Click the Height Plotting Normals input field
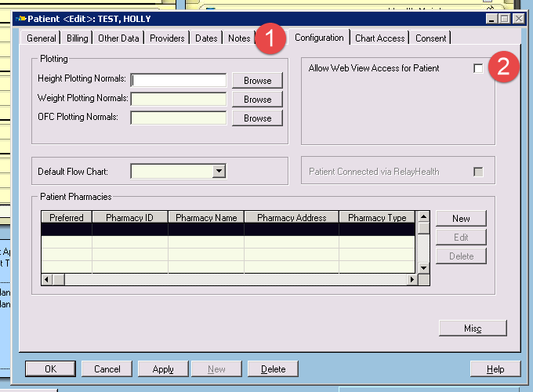 pyautogui.click(x=179, y=80)
